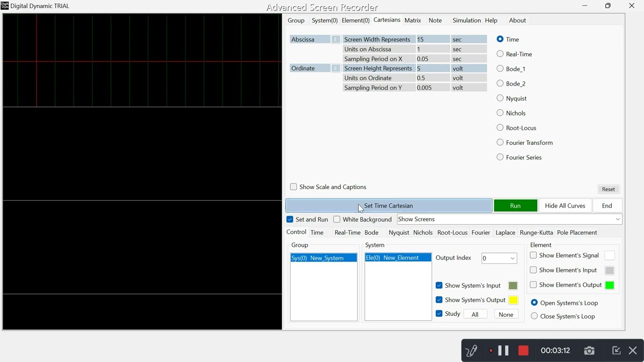The height and width of the screenshot is (362, 644).
Task: Select the Root-Locus radio button
Action: 500,128
